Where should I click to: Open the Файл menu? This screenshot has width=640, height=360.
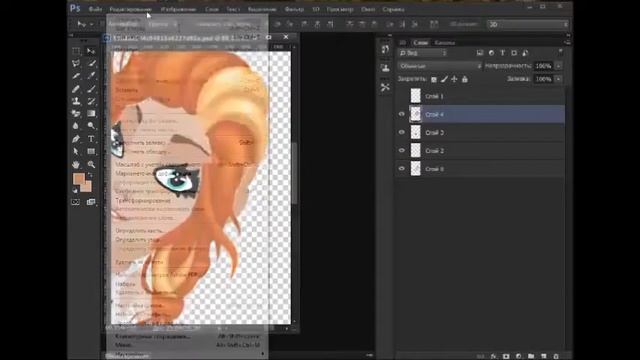pos(95,9)
